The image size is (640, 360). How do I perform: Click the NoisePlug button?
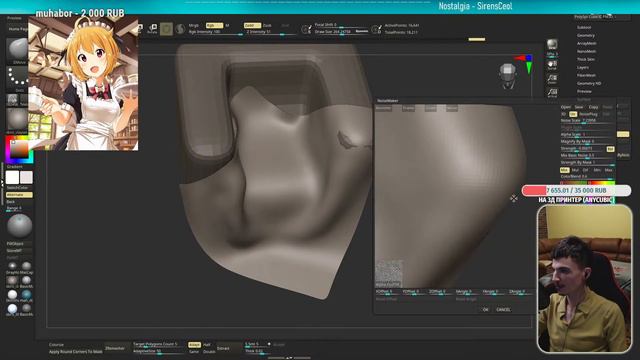588,114
